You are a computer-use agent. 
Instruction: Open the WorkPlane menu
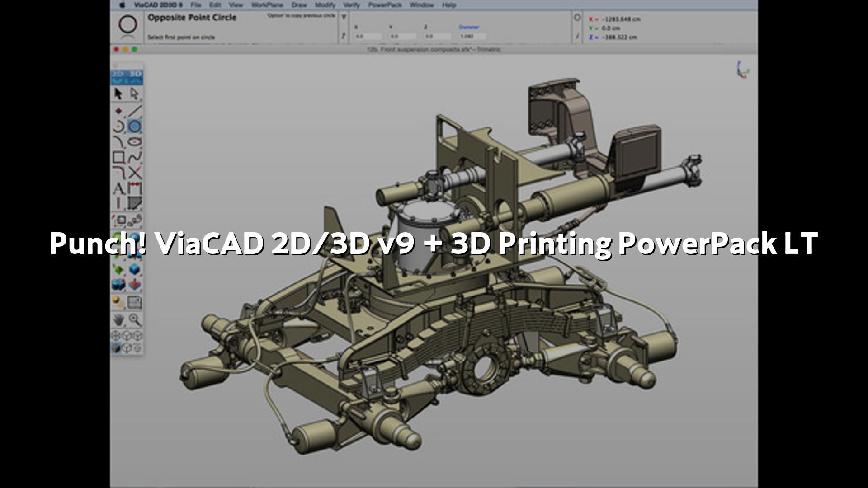[x=267, y=5]
